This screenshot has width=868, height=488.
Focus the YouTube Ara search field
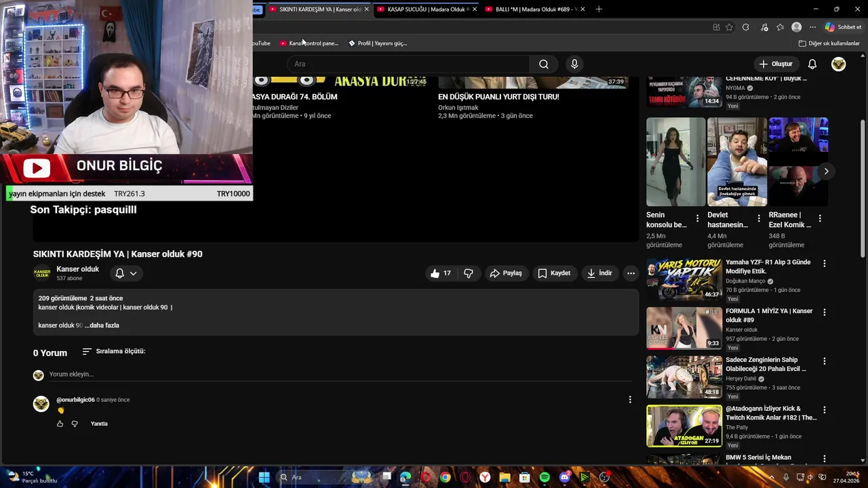408,64
